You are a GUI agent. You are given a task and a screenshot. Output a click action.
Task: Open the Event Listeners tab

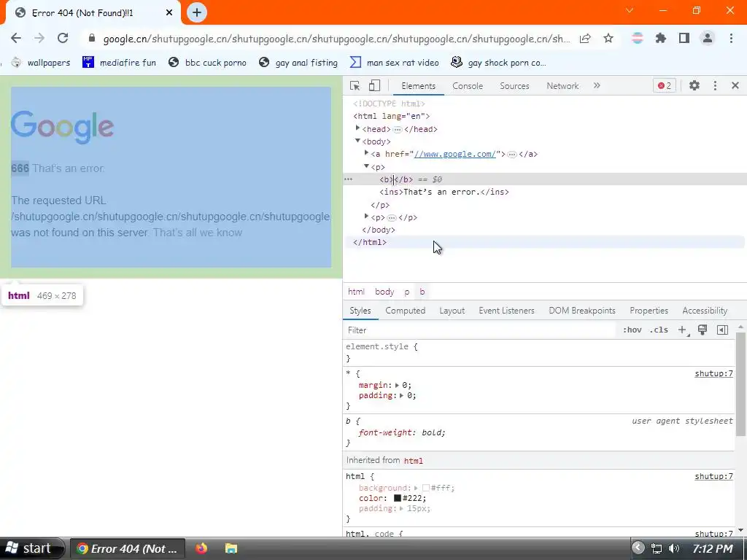coord(506,311)
